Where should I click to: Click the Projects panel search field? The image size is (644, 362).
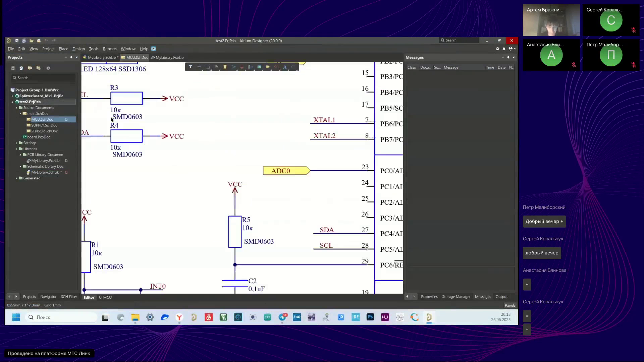(x=44, y=78)
